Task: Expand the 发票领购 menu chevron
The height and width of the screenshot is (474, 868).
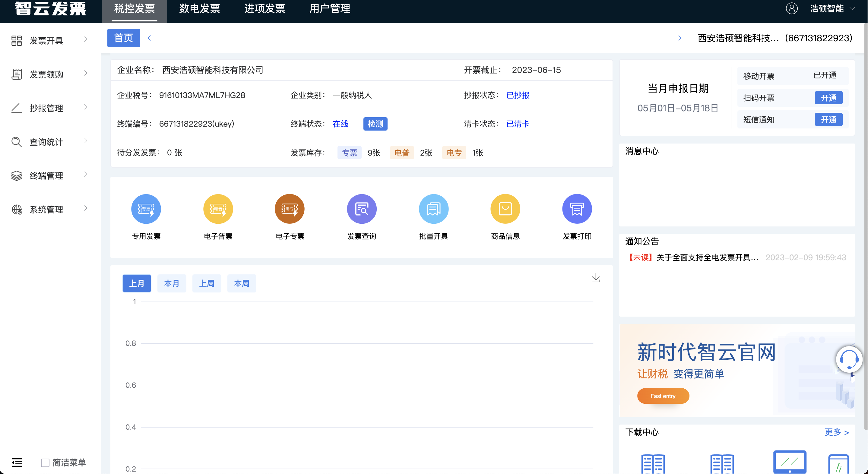Action: pyautogui.click(x=86, y=73)
